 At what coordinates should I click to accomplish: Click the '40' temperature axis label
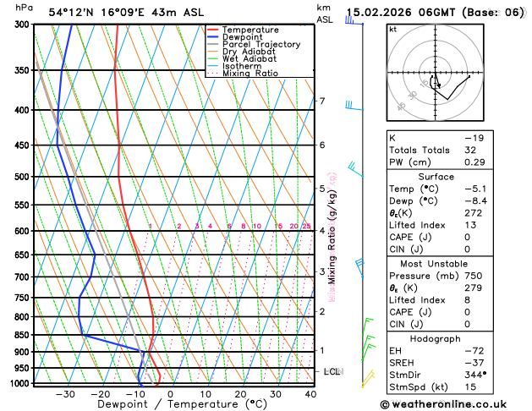pyautogui.click(x=310, y=394)
